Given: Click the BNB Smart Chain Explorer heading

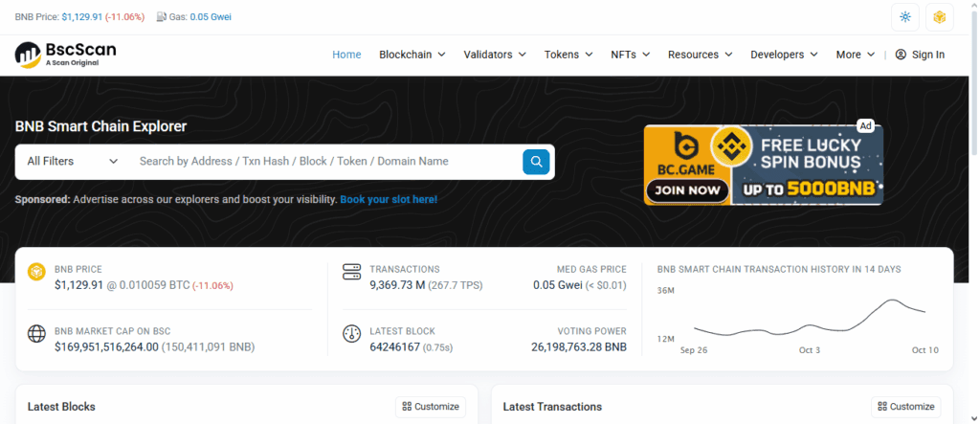Looking at the screenshot, I should coord(100,126).
